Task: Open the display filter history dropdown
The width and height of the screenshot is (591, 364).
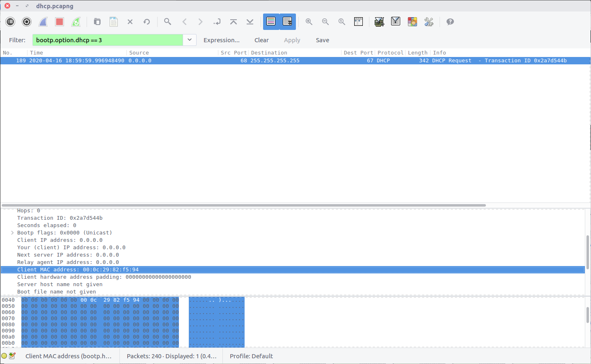Action: coord(190,40)
